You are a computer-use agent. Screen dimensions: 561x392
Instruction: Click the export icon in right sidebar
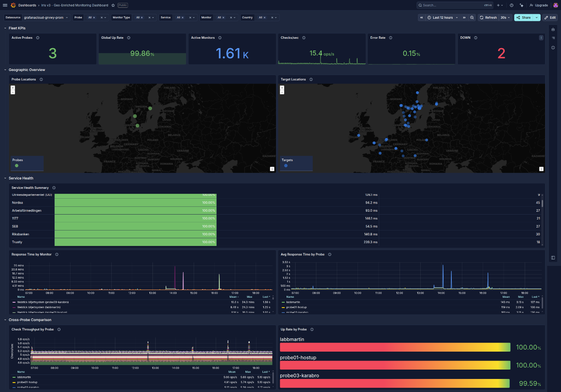tap(553, 29)
